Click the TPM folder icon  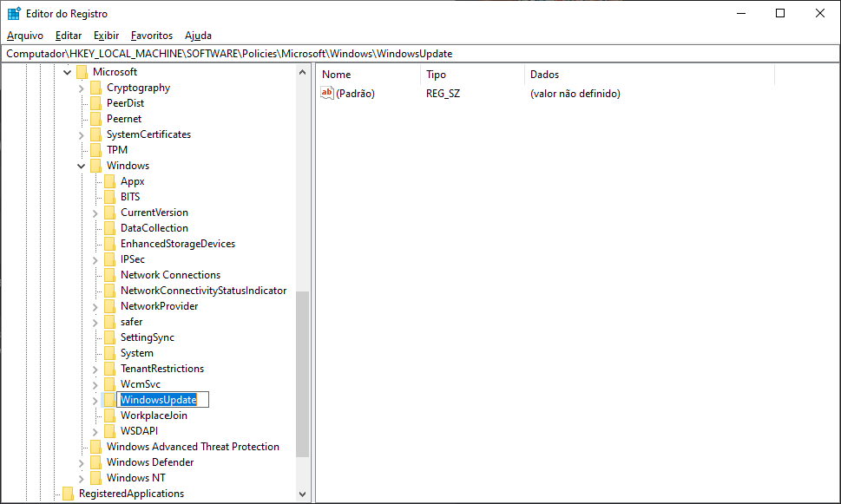(95, 150)
